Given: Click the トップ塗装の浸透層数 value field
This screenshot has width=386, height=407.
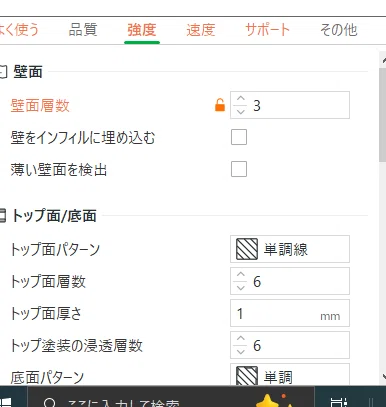Looking at the screenshot, I should point(290,345).
